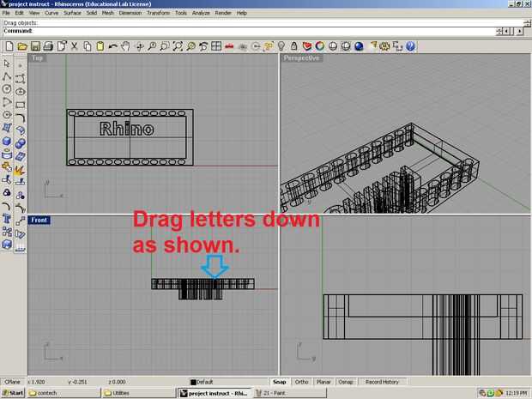Open the Solid menu
This screenshot has height=399, width=532.
click(92, 13)
